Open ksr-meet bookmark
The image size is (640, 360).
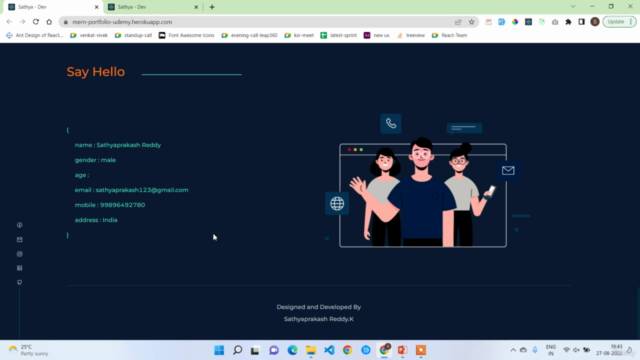(299, 36)
